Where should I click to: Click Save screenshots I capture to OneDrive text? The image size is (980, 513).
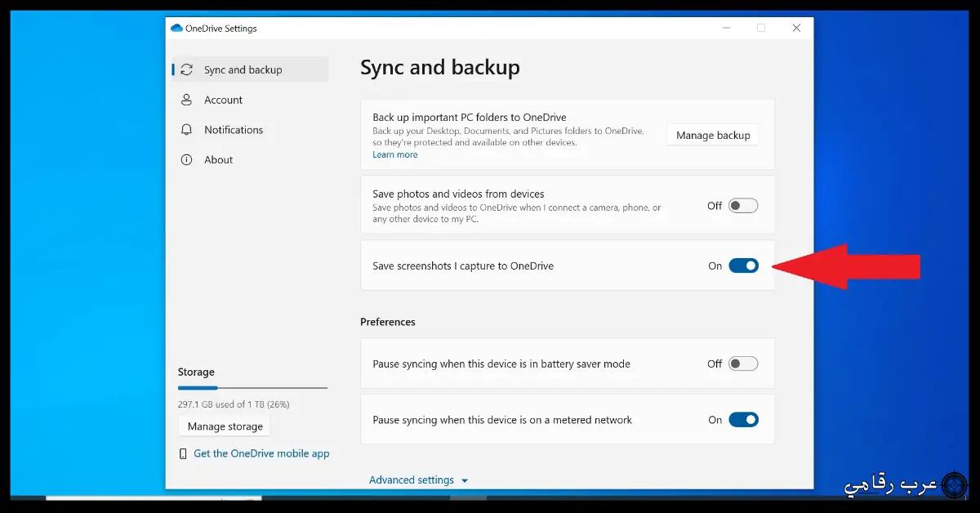[463, 265]
